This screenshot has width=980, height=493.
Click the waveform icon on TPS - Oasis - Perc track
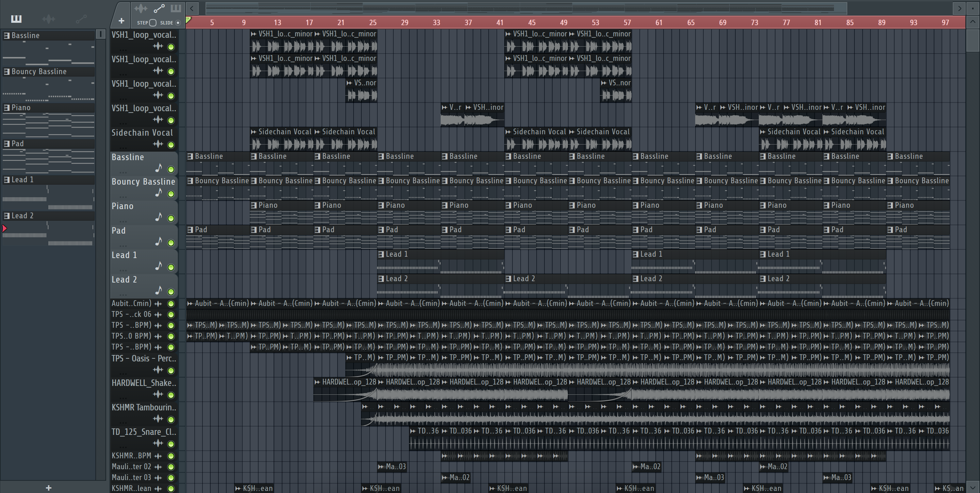(x=158, y=370)
